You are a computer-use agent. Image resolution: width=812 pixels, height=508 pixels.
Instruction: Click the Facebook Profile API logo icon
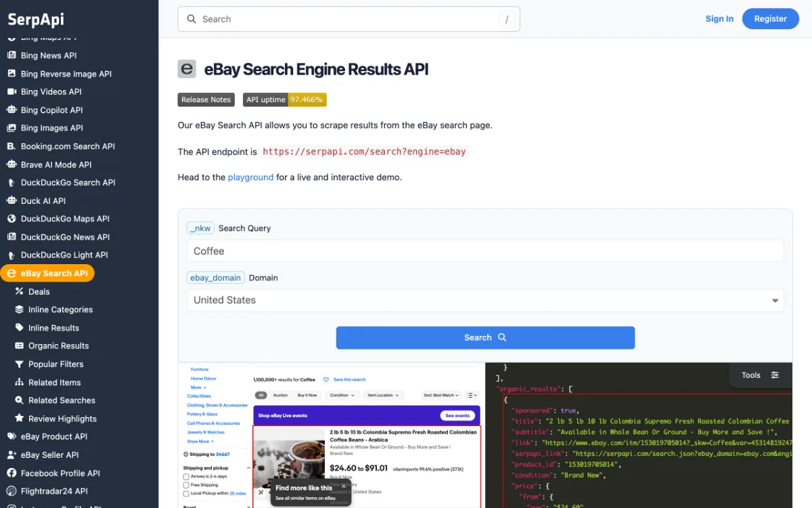12,473
